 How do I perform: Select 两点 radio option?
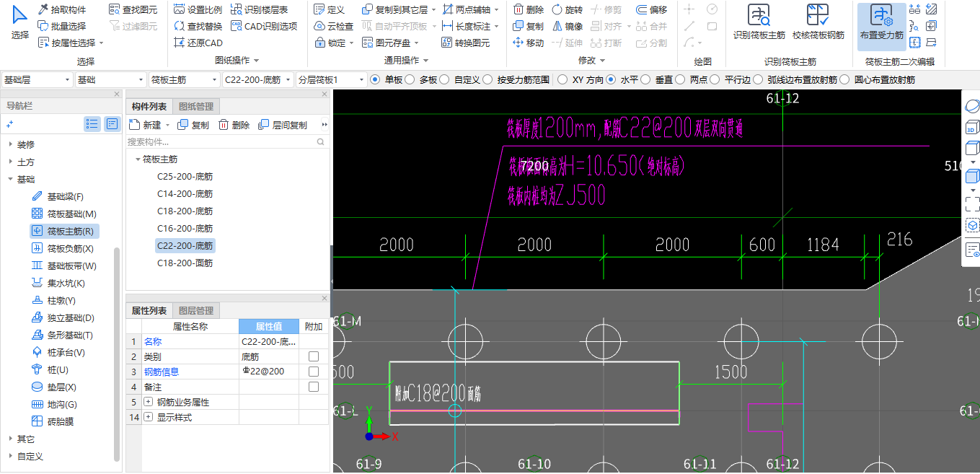[x=680, y=80]
